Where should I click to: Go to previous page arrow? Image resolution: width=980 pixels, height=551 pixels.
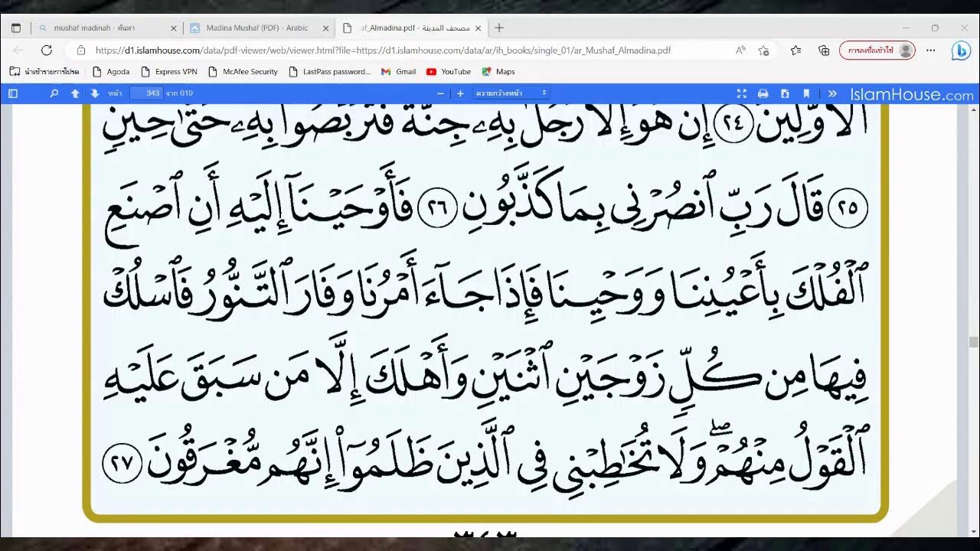click(75, 93)
